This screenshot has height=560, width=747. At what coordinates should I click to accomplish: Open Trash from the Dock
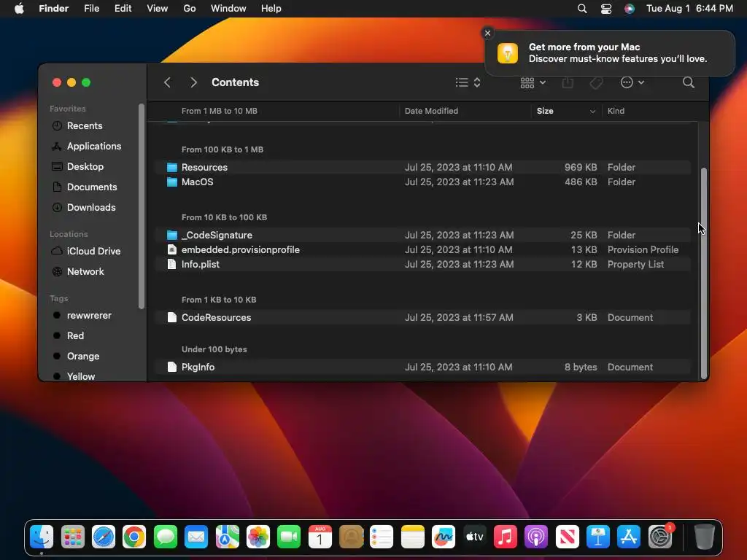coord(704,537)
